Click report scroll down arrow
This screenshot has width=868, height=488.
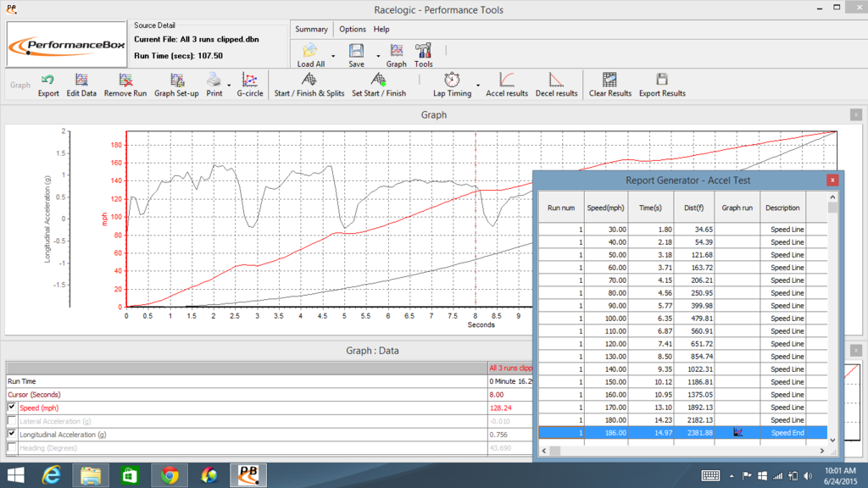pos(832,441)
